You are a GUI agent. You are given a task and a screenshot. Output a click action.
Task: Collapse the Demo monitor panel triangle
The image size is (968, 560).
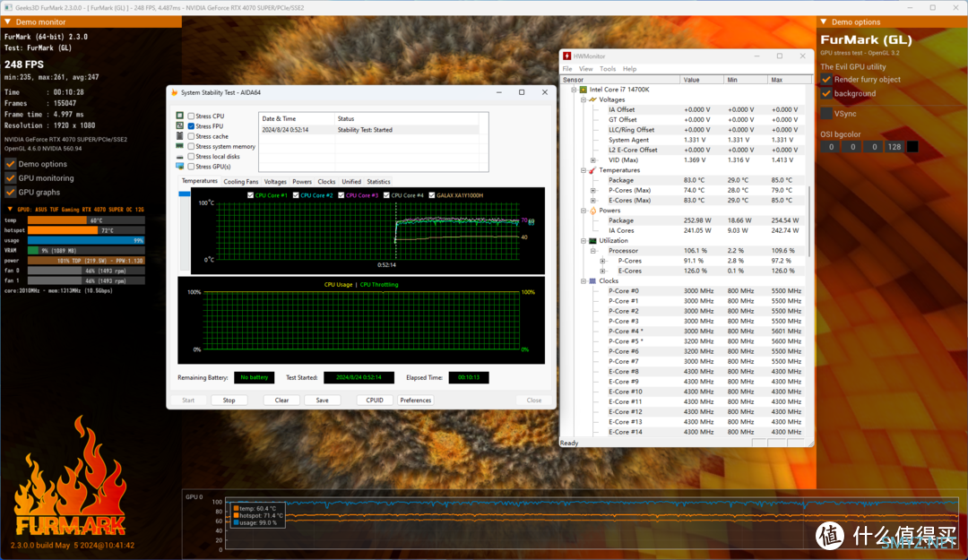8,22
